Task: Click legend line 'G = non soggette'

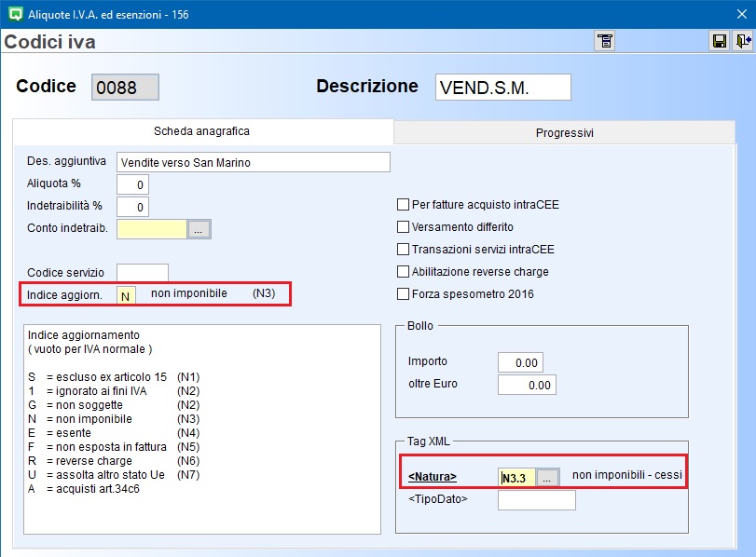Action: coord(114,405)
